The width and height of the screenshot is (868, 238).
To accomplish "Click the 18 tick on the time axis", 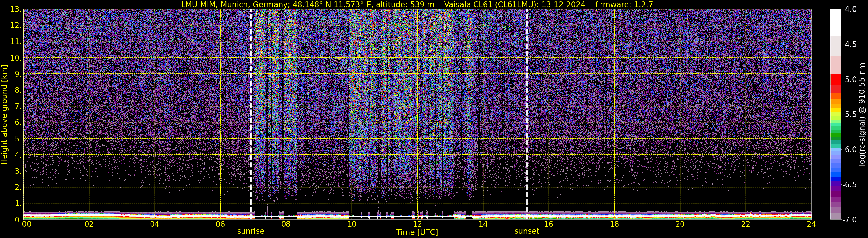I will coord(614,224).
